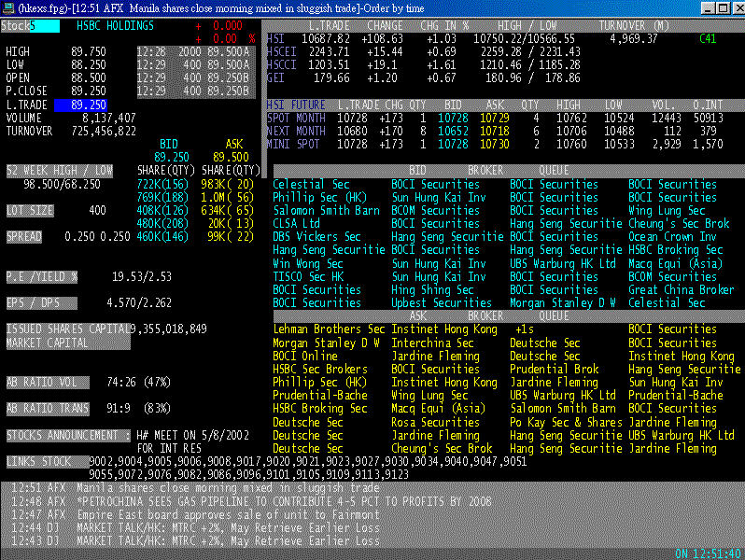Open the 12:47 Empire East board news

coord(195,514)
